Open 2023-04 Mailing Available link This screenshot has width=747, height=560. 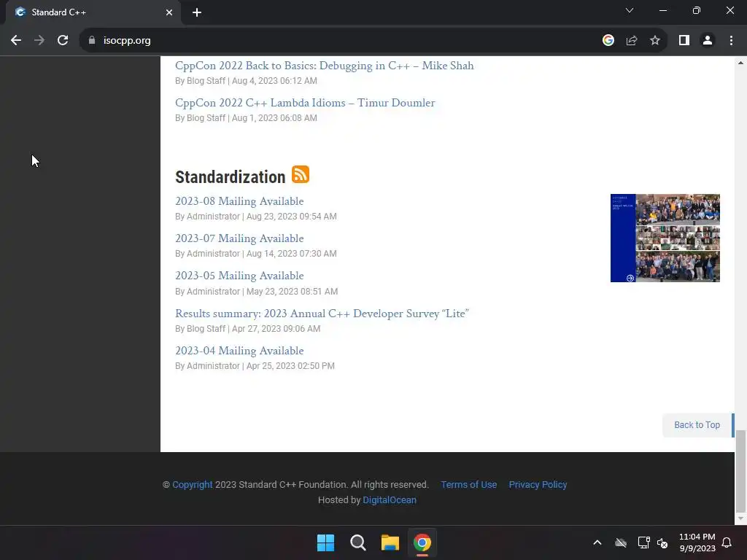tap(239, 351)
